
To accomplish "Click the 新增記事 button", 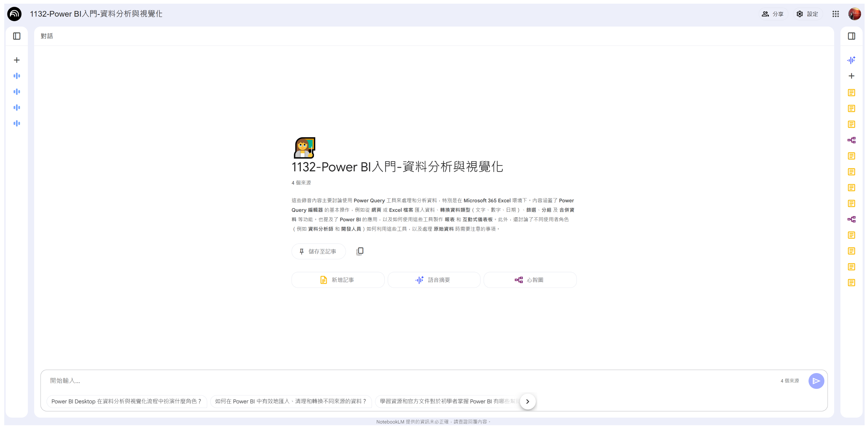I will 338,280.
